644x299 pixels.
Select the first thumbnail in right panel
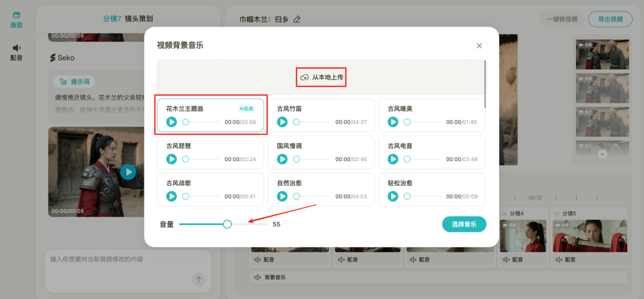click(x=602, y=54)
